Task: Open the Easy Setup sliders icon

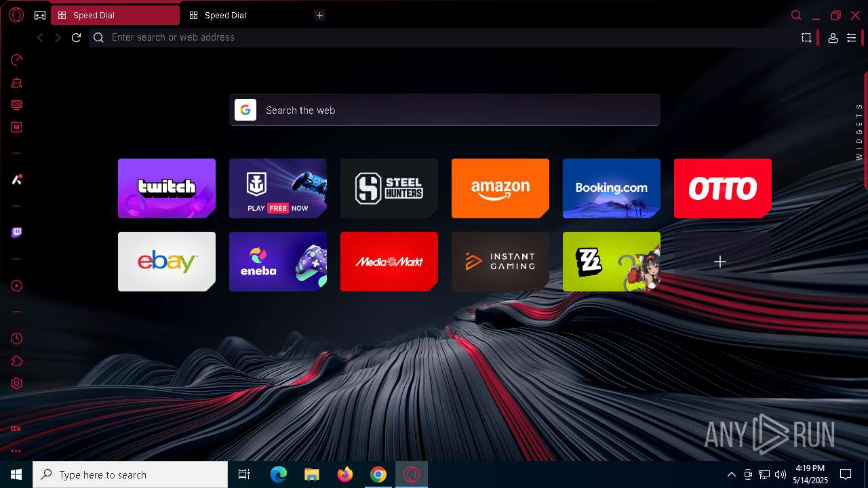Action: coord(852,39)
